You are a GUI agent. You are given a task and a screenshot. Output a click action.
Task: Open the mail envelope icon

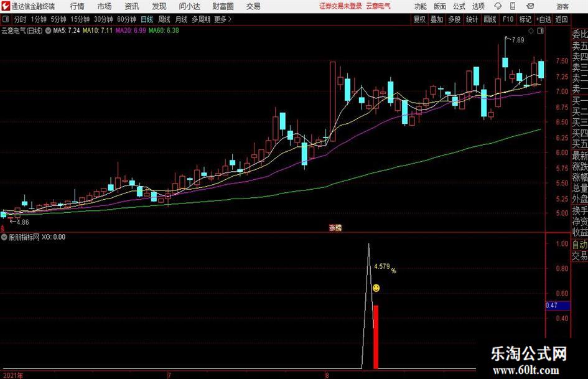point(530,6)
